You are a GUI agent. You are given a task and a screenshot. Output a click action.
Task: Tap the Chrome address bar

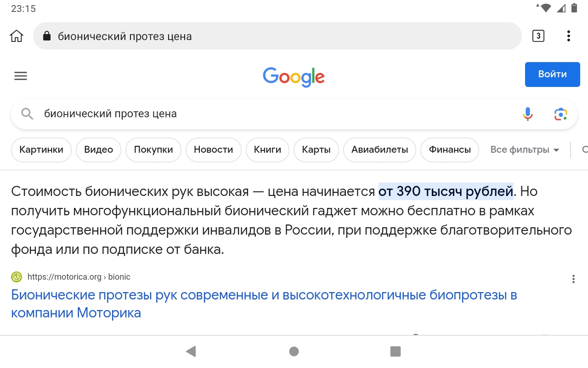point(277,36)
